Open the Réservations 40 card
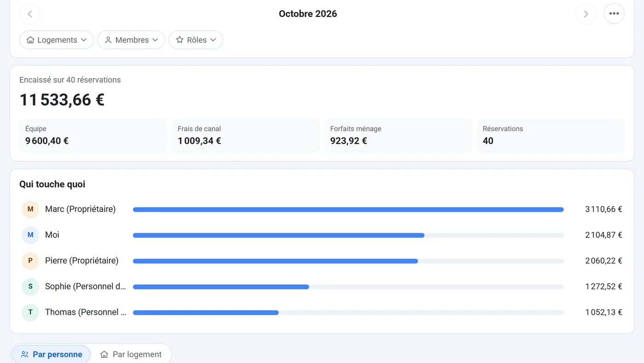The height and width of the screenshot is (363, 644). (x=551, y=136)
